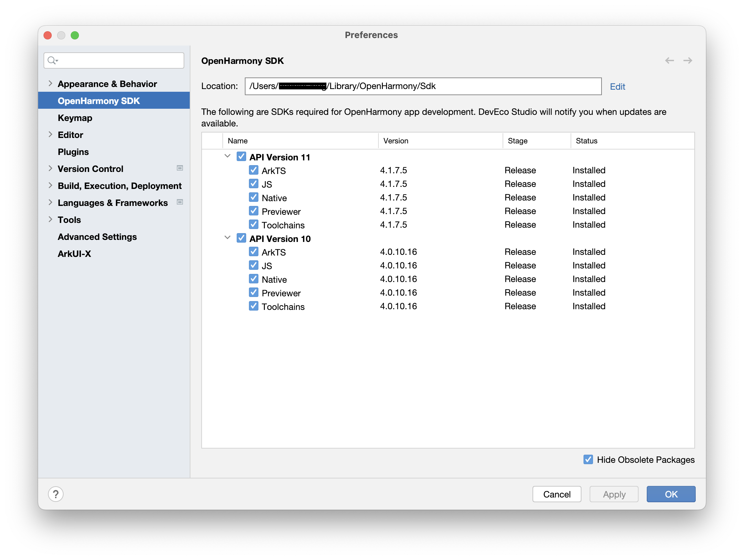The width and height of the screenshot is (744, 560).
Task: Open the ArkUI-X settings page
Action: pyautogui.click(x=74, y=254)
